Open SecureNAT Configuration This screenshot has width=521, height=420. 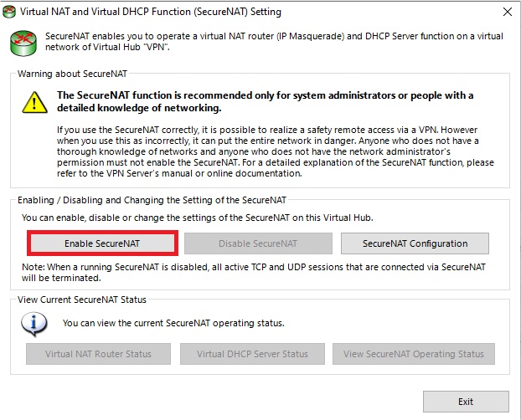pyautogui.click(x=415, y=243)
